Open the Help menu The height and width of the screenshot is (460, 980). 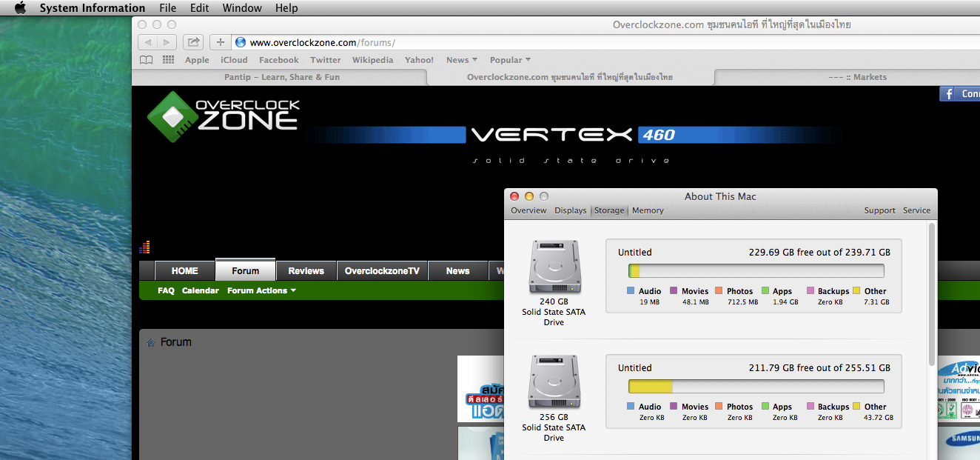point(286,8)
